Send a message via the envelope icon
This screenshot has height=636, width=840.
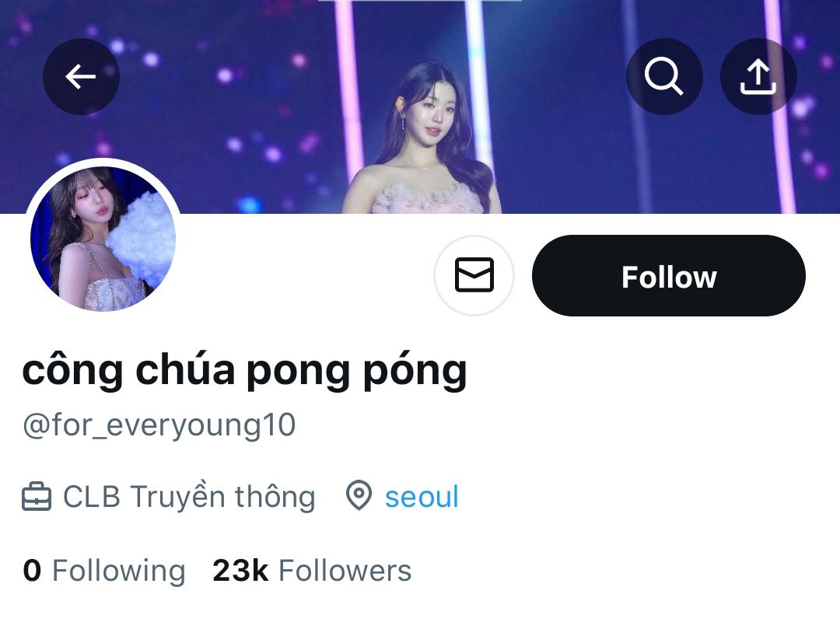click(x=474, y=275)
